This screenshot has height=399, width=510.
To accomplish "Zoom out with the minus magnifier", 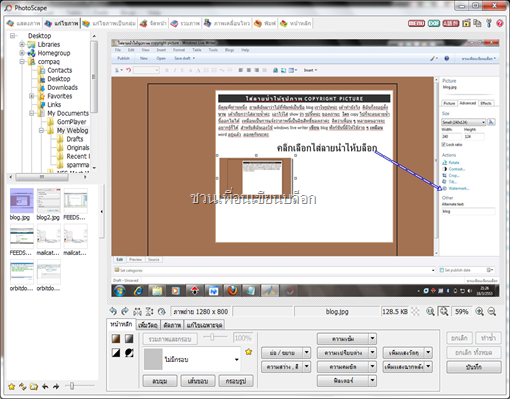I will 492,312.
